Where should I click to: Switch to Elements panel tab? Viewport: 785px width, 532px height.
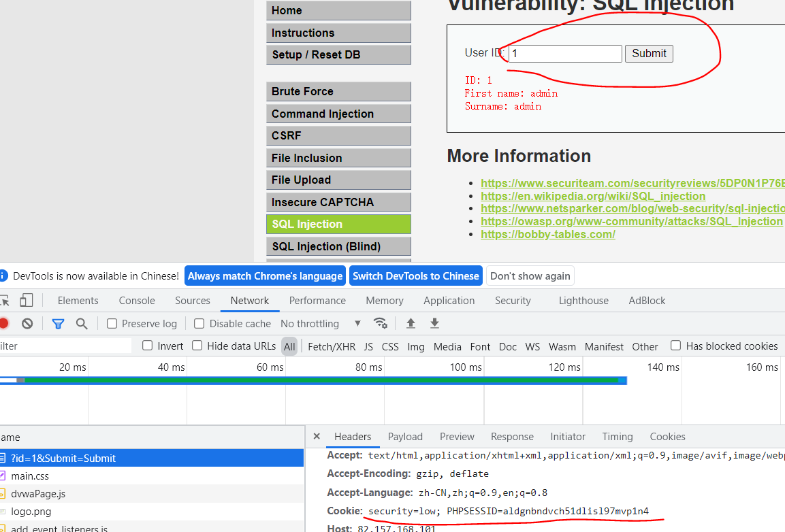(78, 300)
